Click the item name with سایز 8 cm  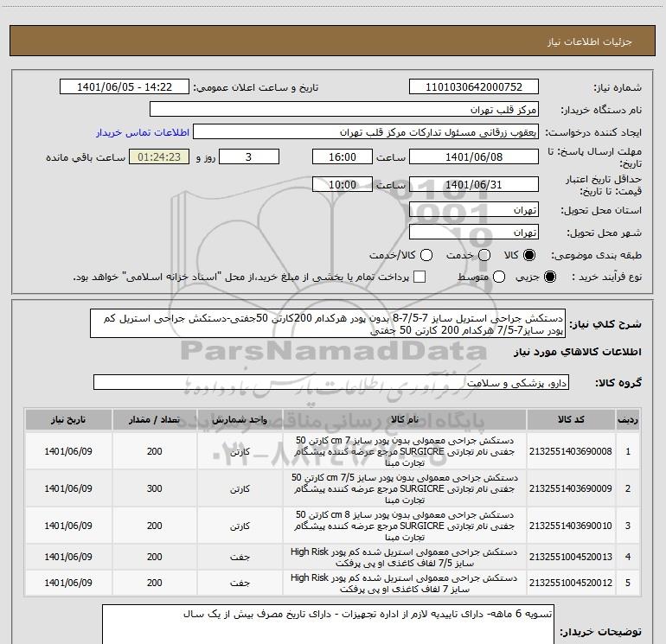coord(405,526)
